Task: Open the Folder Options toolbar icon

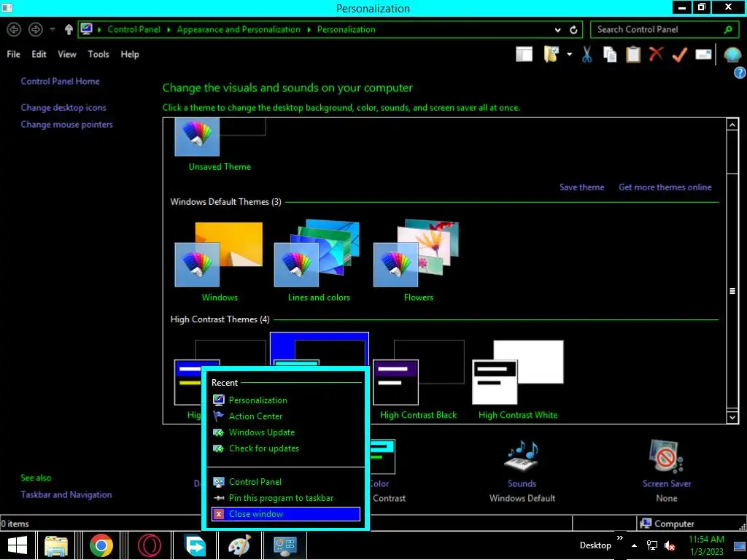Action: (551, 54)
